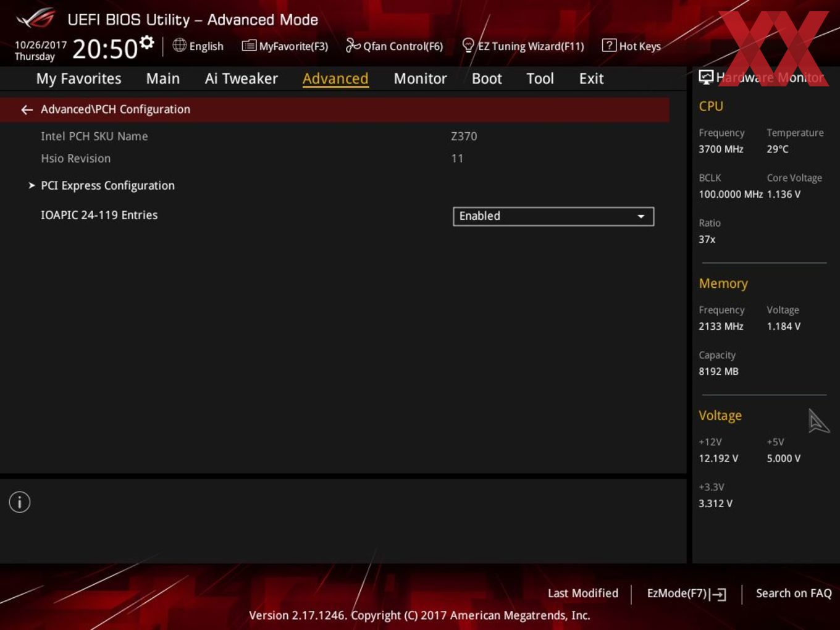Open the Main tab
Viewport: 840px width, 630px height.
(163, 78)
